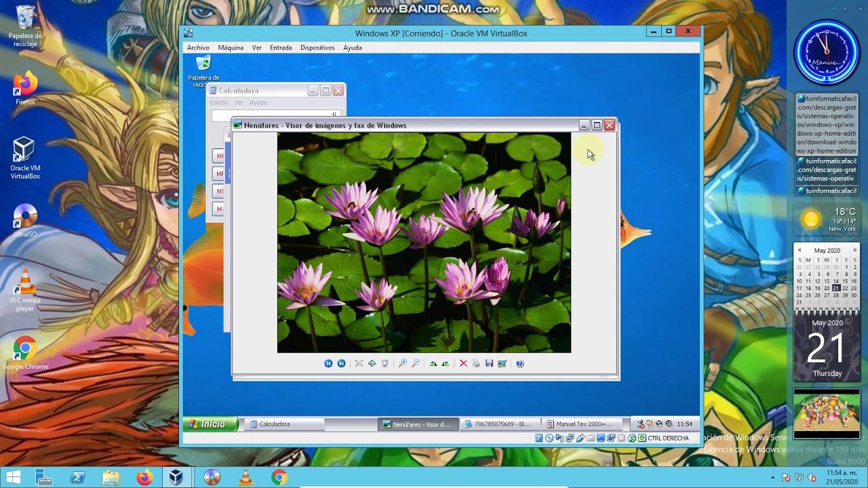Open Ver menu in VirtualBox

(x=257, y=47)
